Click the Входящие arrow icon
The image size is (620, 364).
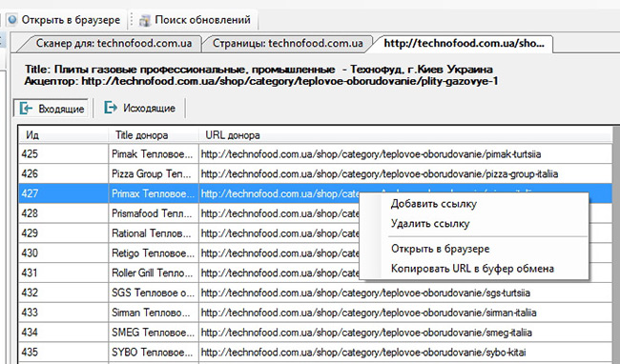tap(26, 109)
